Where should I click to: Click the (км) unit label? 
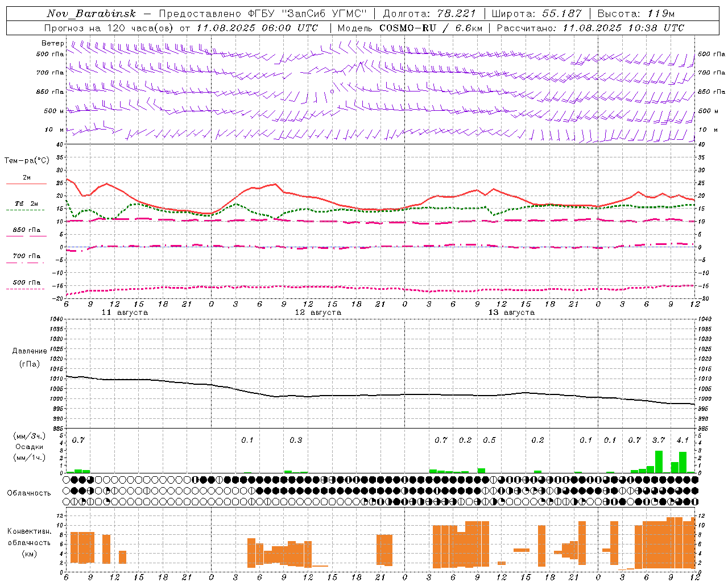tap(30, 554)
